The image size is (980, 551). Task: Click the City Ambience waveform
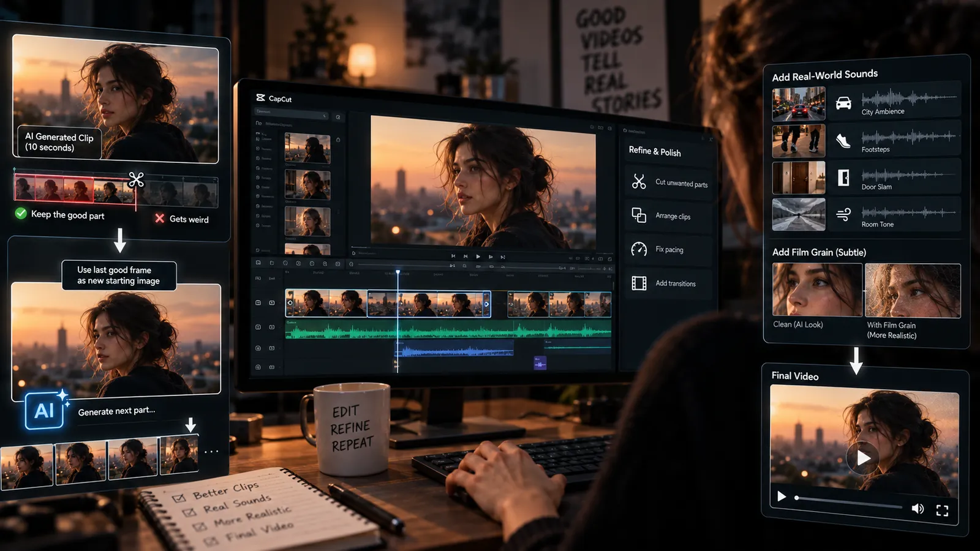pyautogui.click(x=909, y=98)
